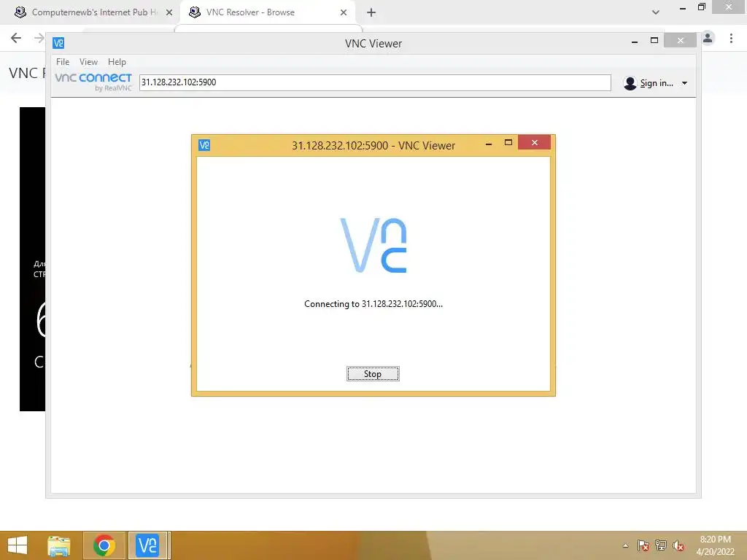The width and height of the screenshot is (747, 560).
Task: Click the VNC Connect by RealVNC logo
Action: click(x=93, y=82)
